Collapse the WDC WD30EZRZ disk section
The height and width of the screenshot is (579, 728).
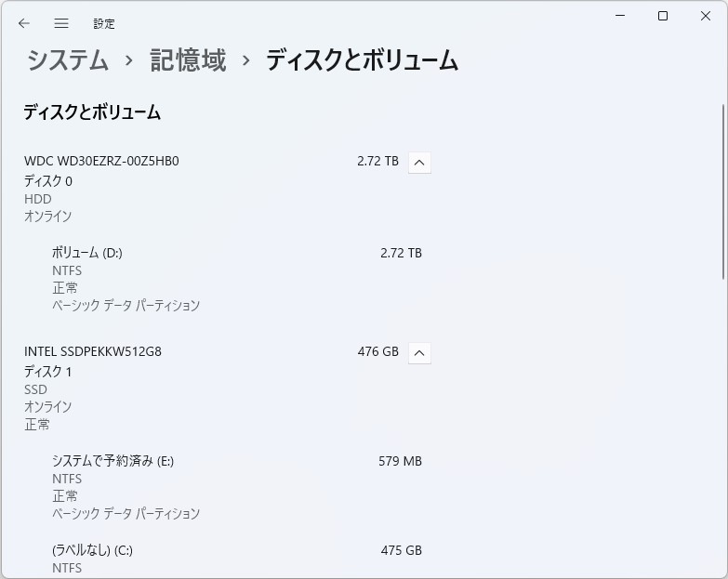[x=419, y=162]
